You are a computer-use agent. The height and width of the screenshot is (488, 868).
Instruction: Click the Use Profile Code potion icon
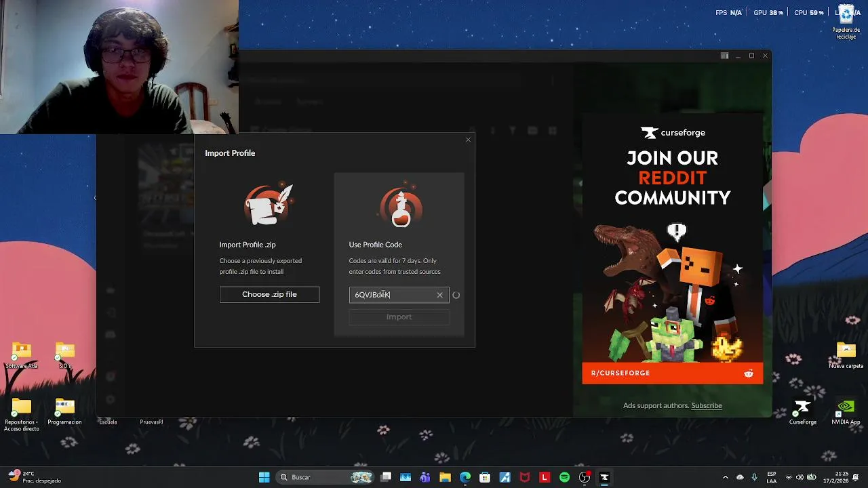[x=401, y=205]
